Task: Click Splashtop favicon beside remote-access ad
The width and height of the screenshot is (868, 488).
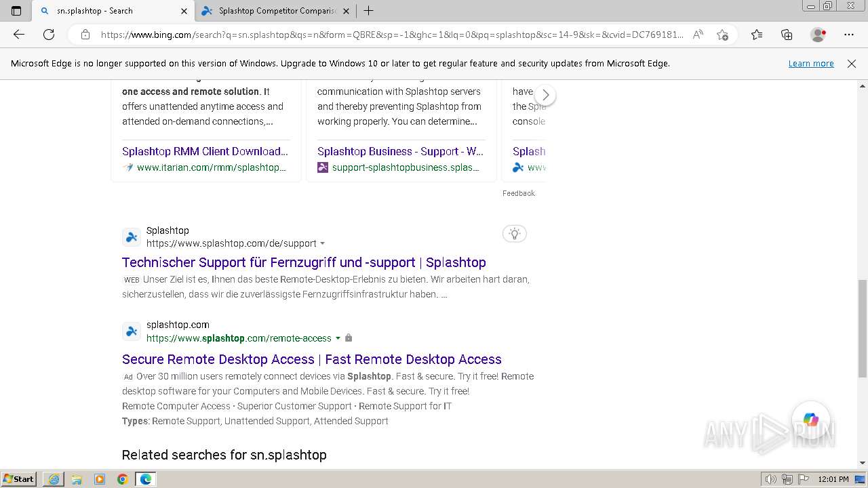Action: point(132,331)
